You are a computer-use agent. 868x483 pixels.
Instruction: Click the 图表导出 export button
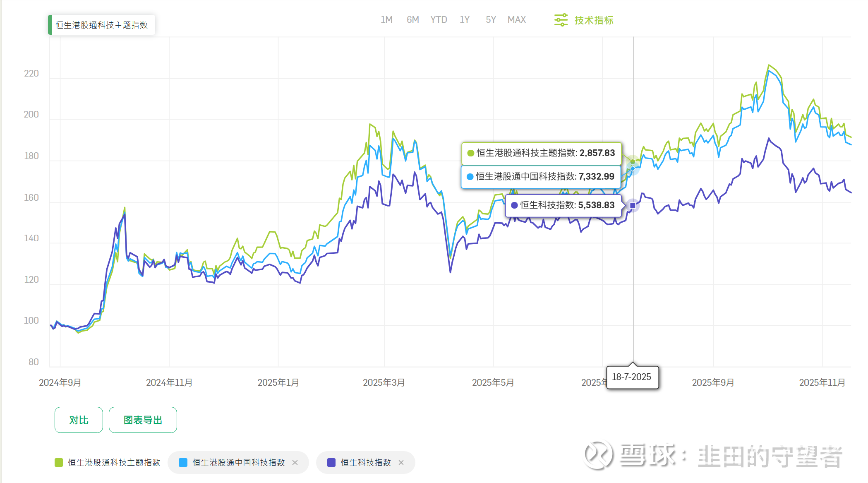(x=143, y=420)
